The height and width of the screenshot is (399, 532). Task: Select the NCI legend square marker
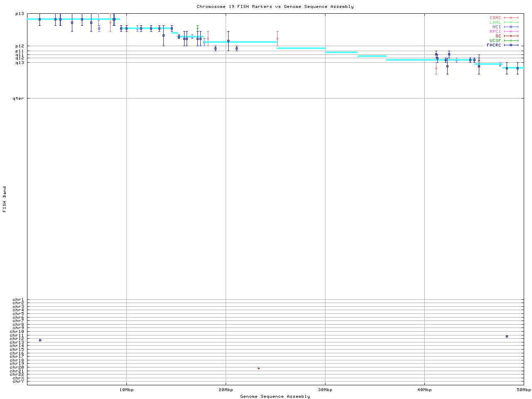click(511, 27)
